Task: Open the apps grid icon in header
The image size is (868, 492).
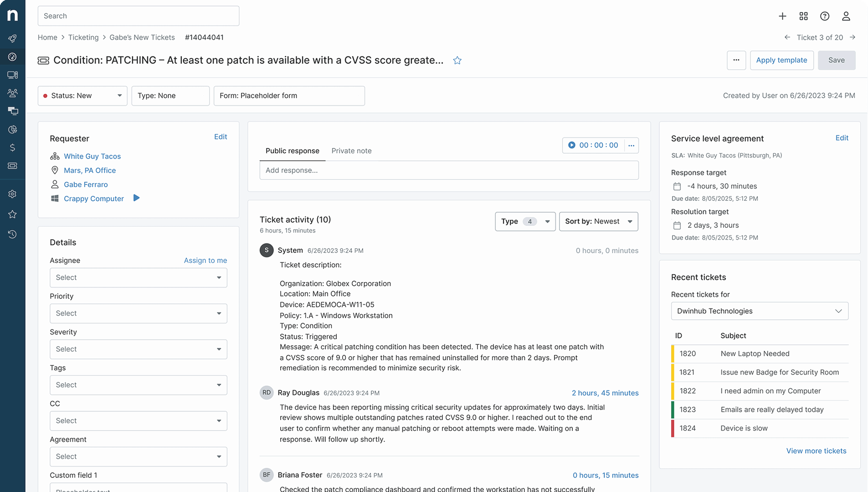Action: (x=803, y=16)
